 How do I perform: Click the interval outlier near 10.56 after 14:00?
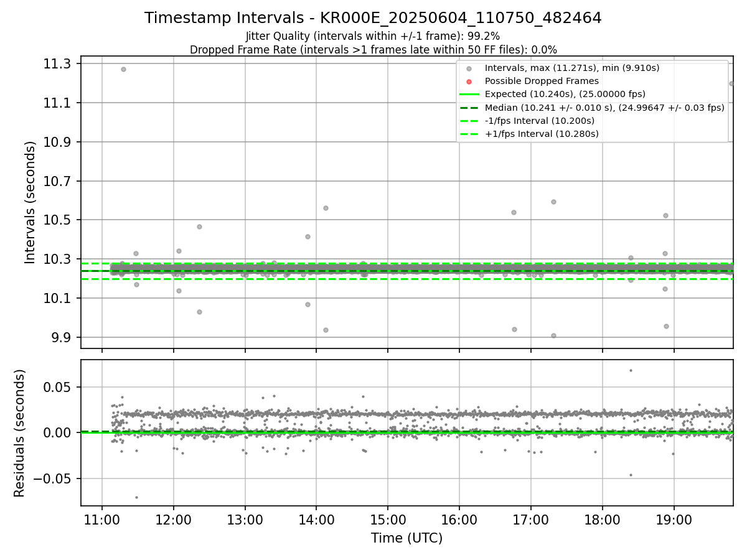(x=326, y=208)
